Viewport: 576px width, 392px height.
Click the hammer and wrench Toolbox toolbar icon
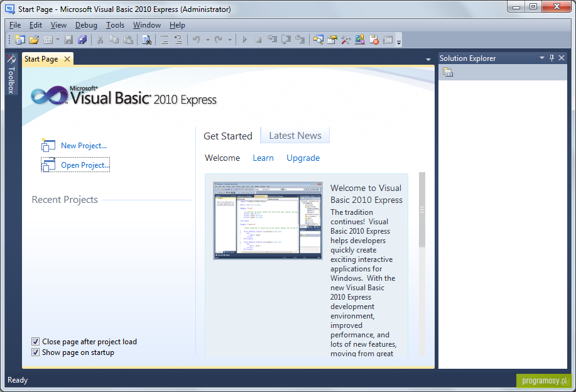(346, 40)
